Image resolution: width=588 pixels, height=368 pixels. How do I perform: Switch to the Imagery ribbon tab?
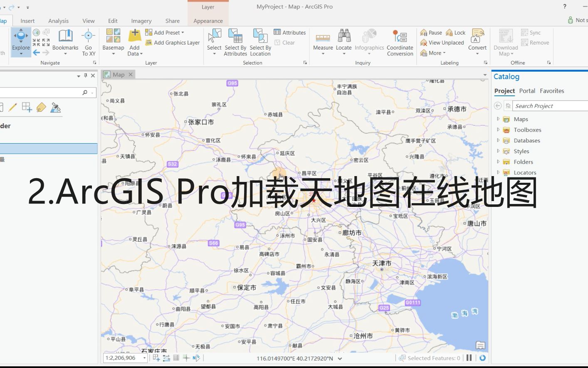pos(141,20)
